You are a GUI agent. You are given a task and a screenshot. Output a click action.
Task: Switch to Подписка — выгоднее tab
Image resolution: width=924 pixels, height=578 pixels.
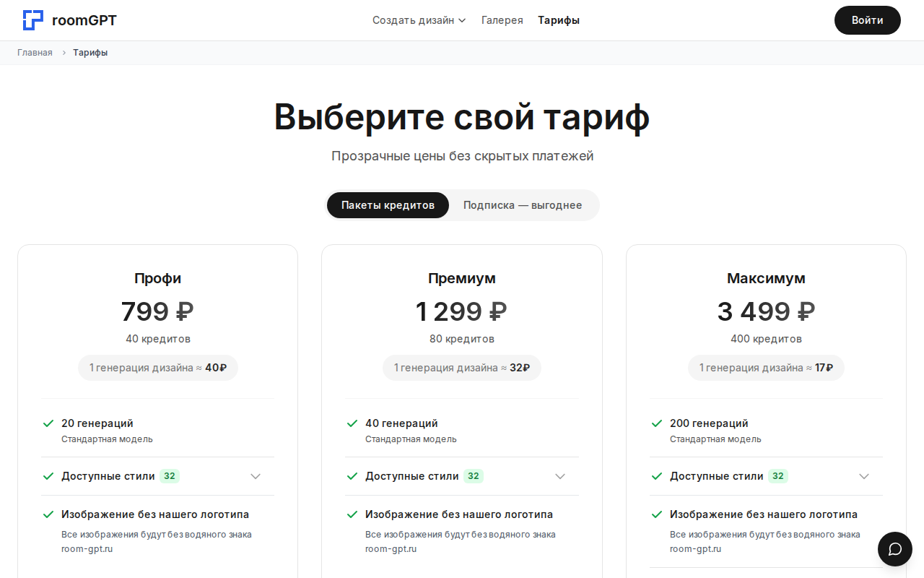pos(523,205)
